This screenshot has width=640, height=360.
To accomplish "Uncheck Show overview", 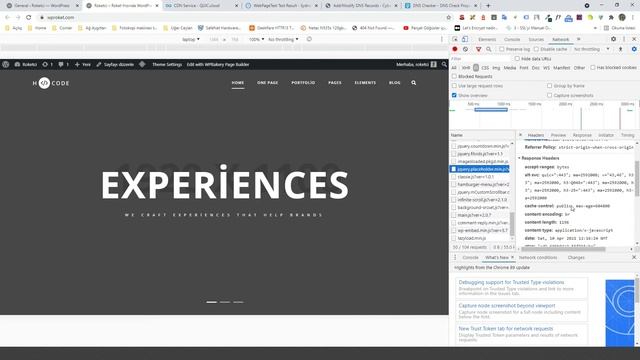I will pyautogui.click(x=454, y=95).
